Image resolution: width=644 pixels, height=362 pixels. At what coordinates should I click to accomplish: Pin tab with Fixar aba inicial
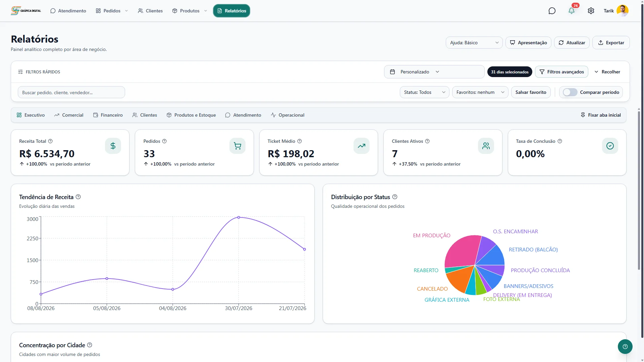point(601,115)
